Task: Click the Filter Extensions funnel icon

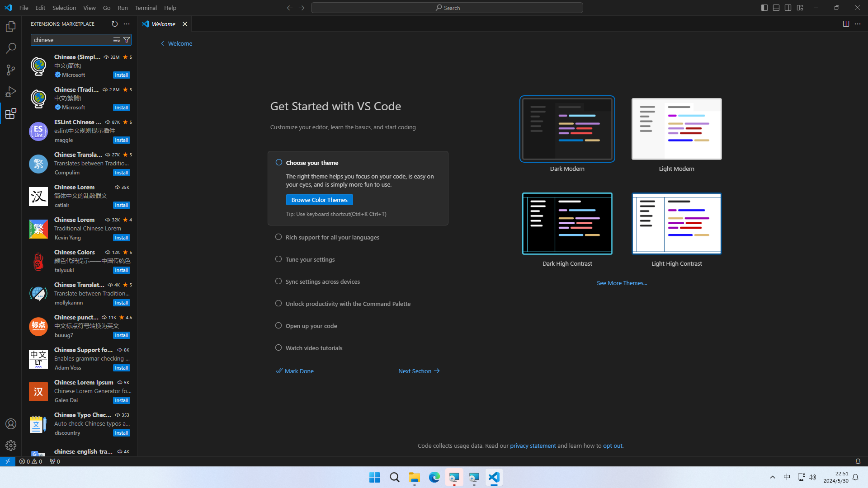Action: [x=127, y=40]
